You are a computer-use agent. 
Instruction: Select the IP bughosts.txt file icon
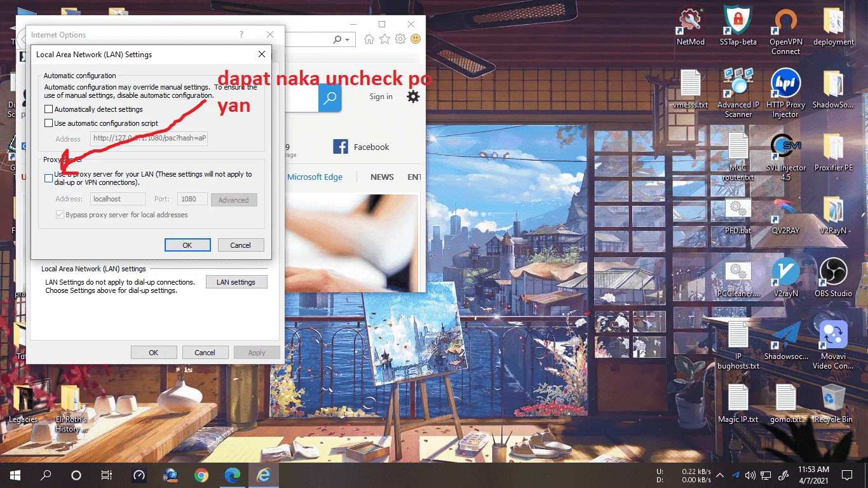point(738,345)
